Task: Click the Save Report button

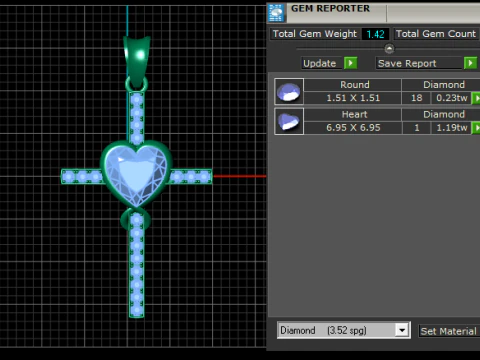Action: (x=419, y=63)
